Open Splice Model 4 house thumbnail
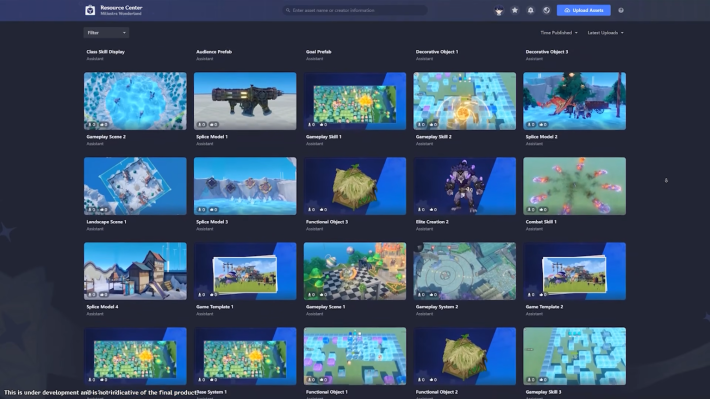 [x=135, y=271]
